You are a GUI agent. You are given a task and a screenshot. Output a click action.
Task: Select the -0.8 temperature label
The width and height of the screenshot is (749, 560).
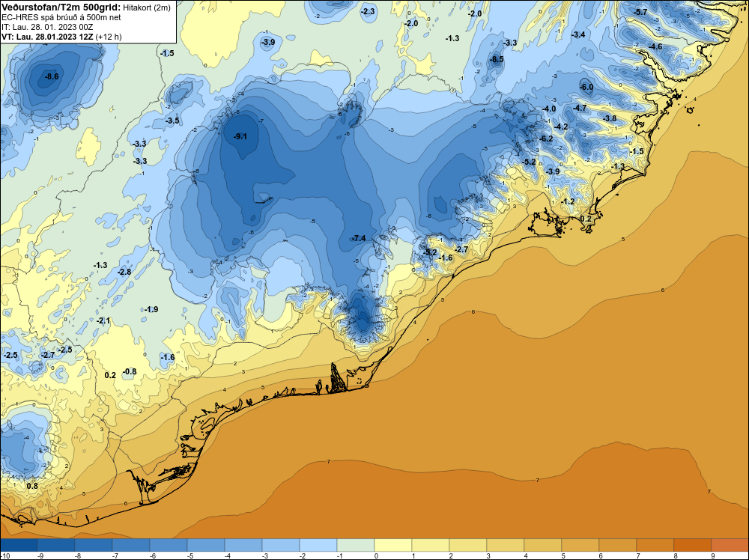coord(130,371)
